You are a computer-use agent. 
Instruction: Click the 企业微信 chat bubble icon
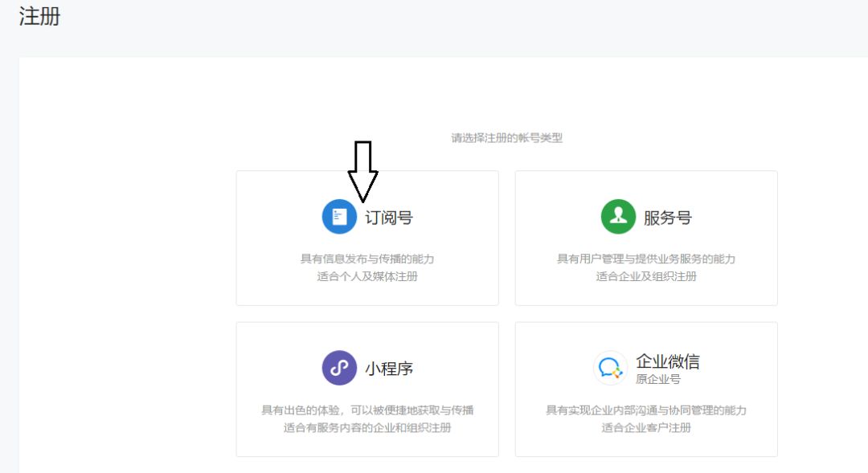(610, 367)
